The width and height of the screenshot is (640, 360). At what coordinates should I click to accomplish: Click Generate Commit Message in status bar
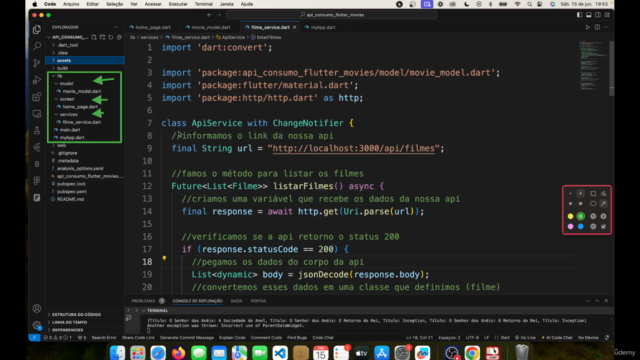[187, 338]
